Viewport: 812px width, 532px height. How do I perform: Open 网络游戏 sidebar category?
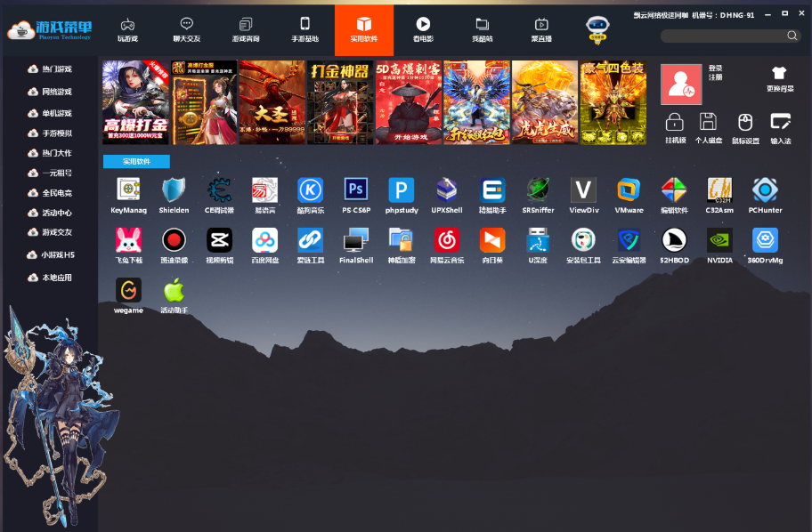pyautogui.click(x=50, y=92)
